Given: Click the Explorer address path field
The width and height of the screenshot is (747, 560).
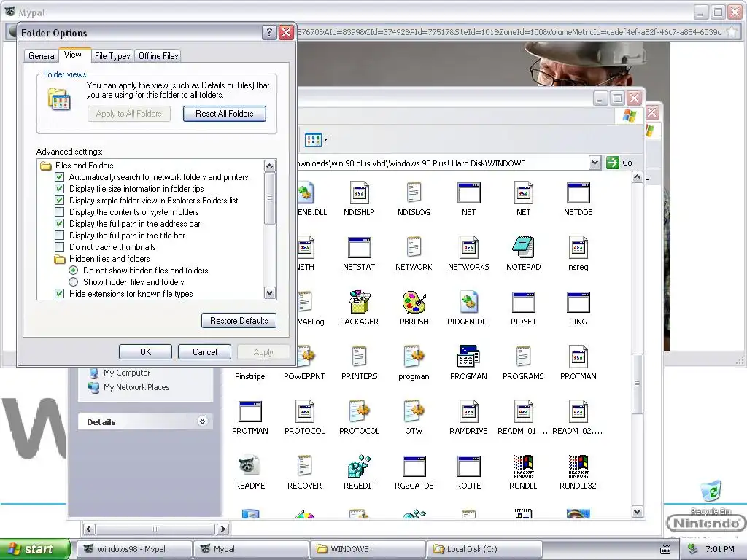Looking at the screenshot, I should tap(443, 163).
